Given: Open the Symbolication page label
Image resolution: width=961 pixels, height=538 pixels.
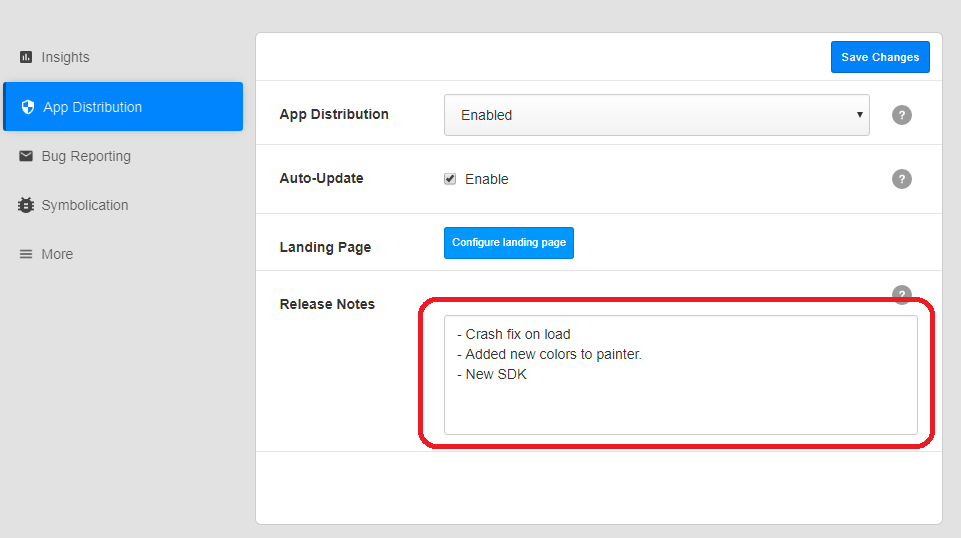Looking at the screenshot, I should pos(85,205).
